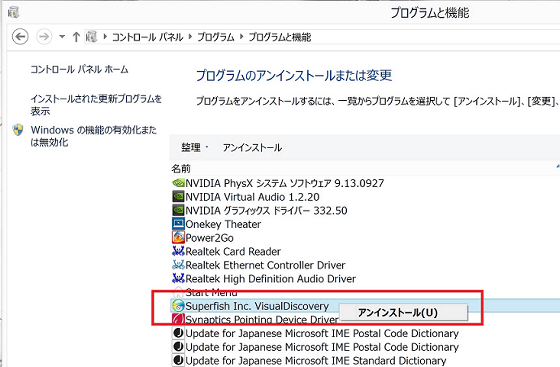Select Superfish Inc. VisualDiscovery entry
The width and height of the screenshot is (560, 367).
click(x=257, y=306)
